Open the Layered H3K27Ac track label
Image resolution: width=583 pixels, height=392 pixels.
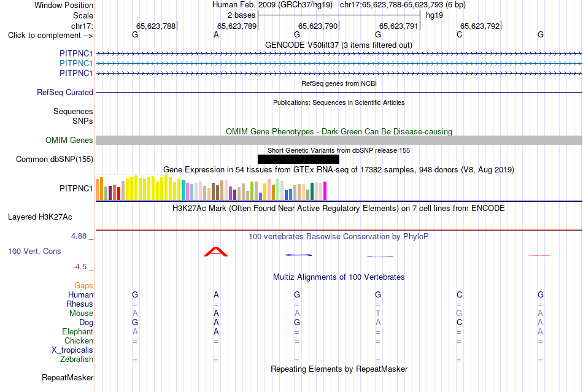pyautogui.click(x=40, y=217)
